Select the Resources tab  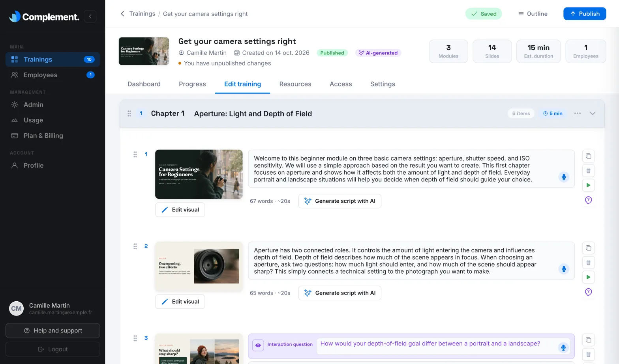click(x=295, y=84)
